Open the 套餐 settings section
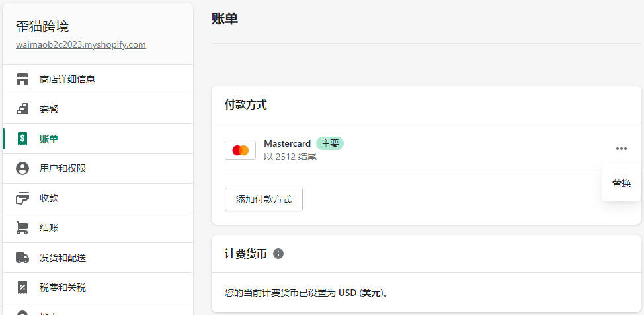Screen dimensions: 644x315 click(98, 109)
